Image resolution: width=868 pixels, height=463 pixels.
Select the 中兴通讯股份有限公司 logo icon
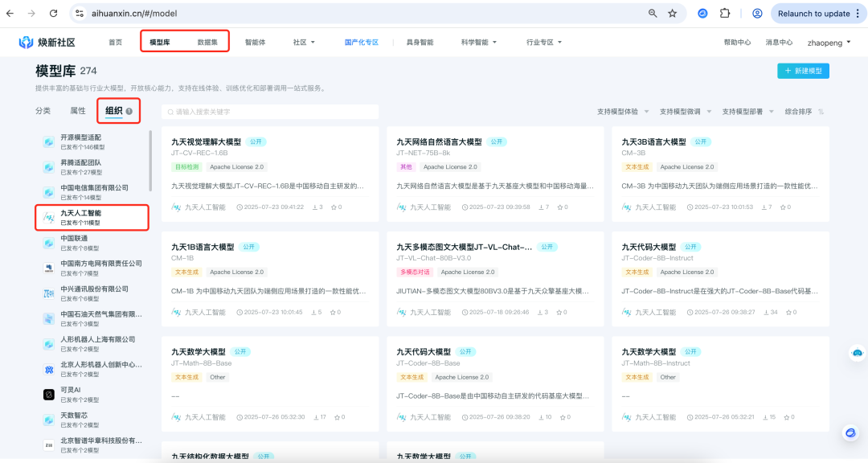click(49, 293)
